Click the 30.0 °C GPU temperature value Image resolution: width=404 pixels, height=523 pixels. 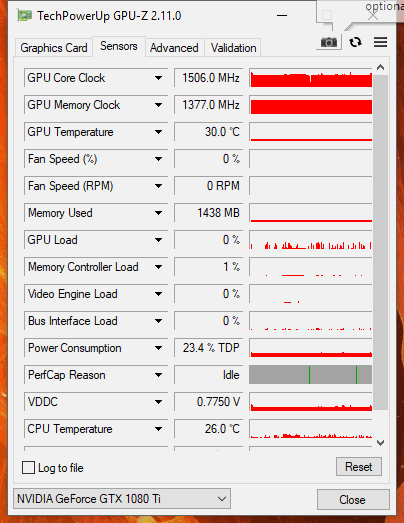click(209, 132)
